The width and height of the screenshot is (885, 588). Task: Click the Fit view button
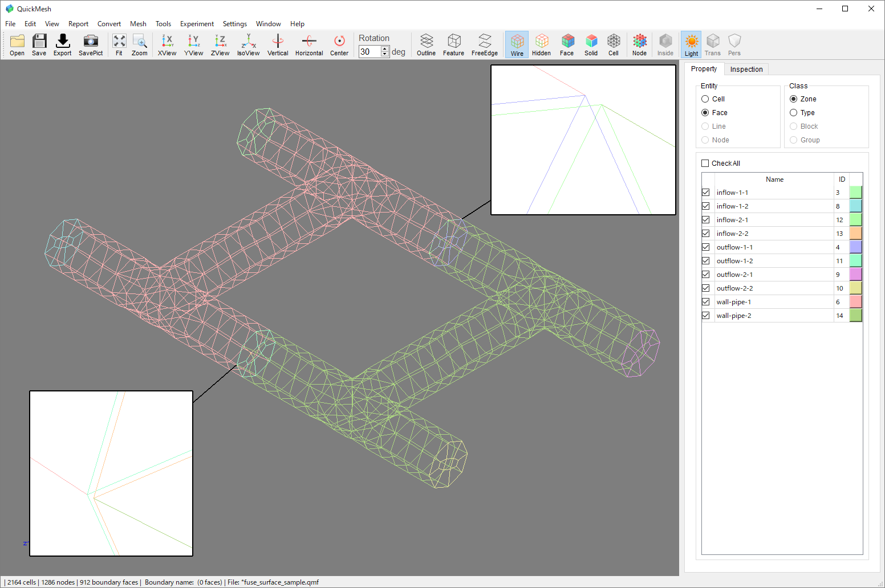[x=119, y=44]
